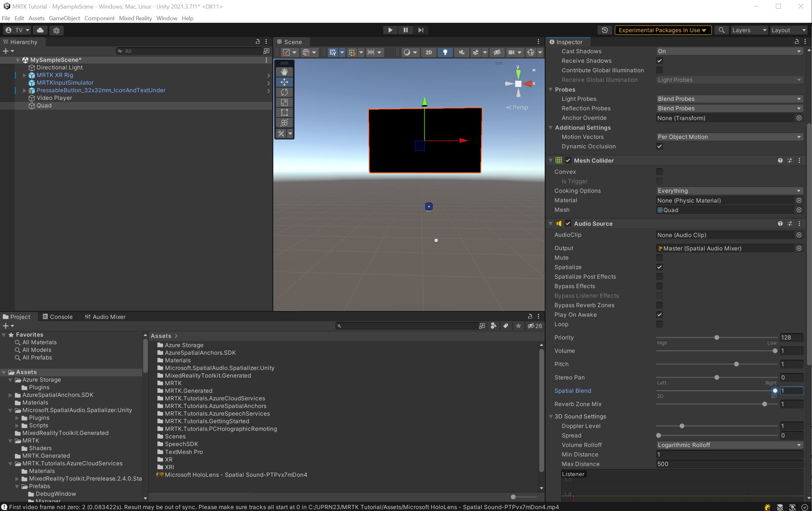Select the Rect transform tool
The width and height of the screenshot is (812, 511).
click(x=284, y=113)
